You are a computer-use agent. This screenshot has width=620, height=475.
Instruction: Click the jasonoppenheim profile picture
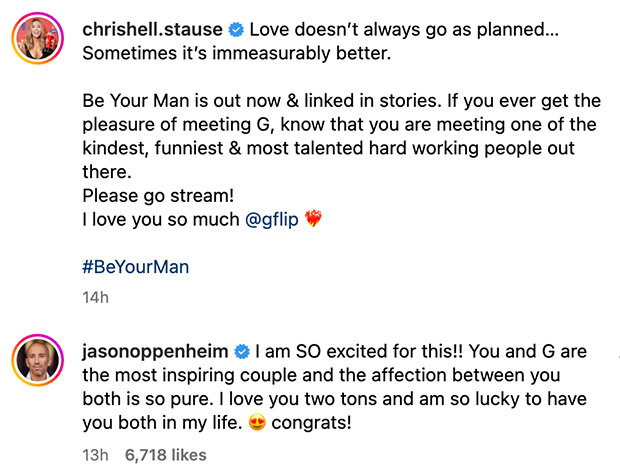(x=35, y=363)
